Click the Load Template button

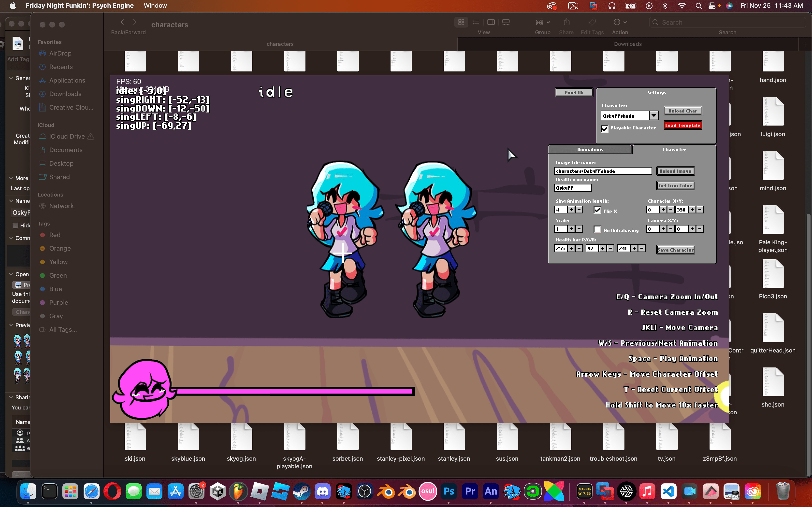click(682, 125)
